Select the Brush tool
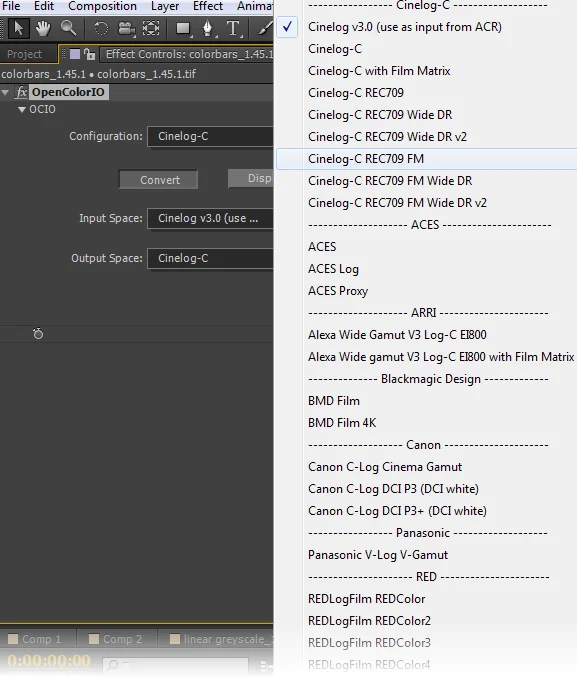Image resolution: width=577 pixels, height=677 pixels. click(265, 28)
